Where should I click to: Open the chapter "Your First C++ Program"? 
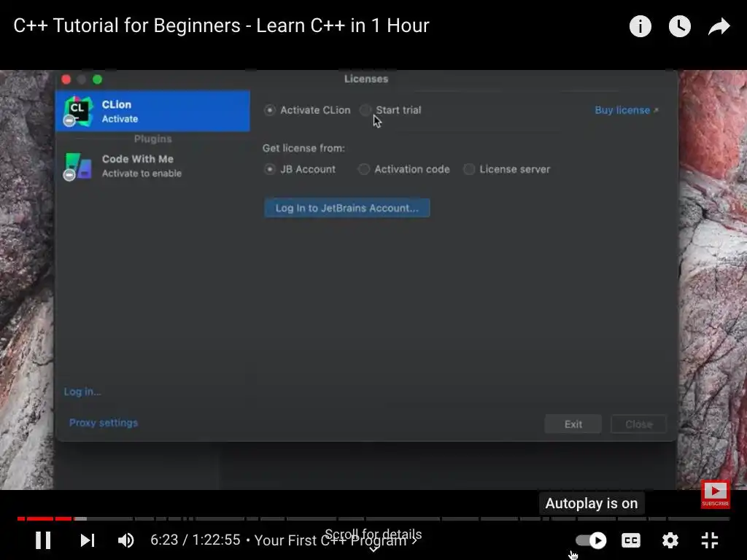tap(336, 540)
